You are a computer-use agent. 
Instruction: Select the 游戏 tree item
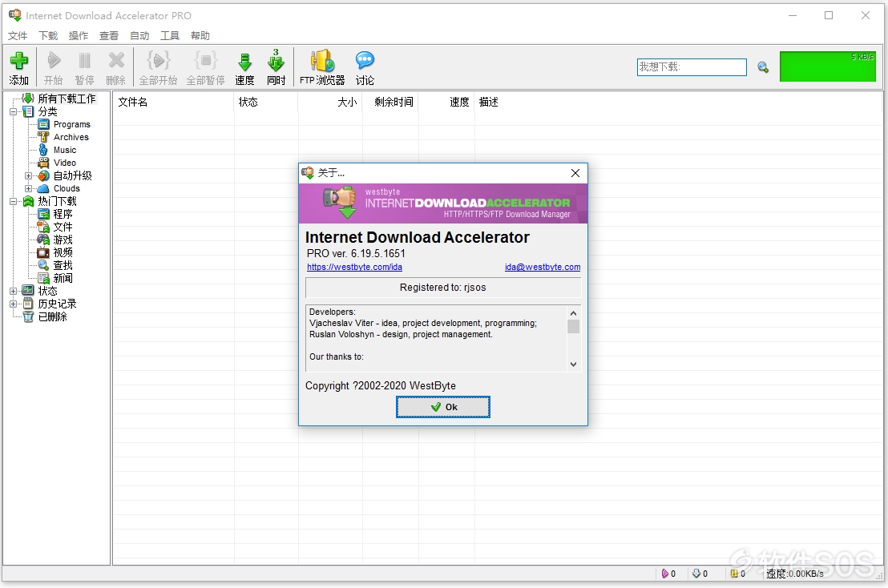click(x=63, y=240)
